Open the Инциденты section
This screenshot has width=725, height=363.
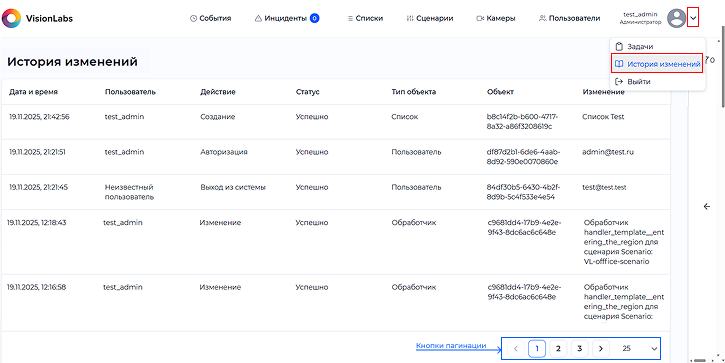[x=281, y=18]
